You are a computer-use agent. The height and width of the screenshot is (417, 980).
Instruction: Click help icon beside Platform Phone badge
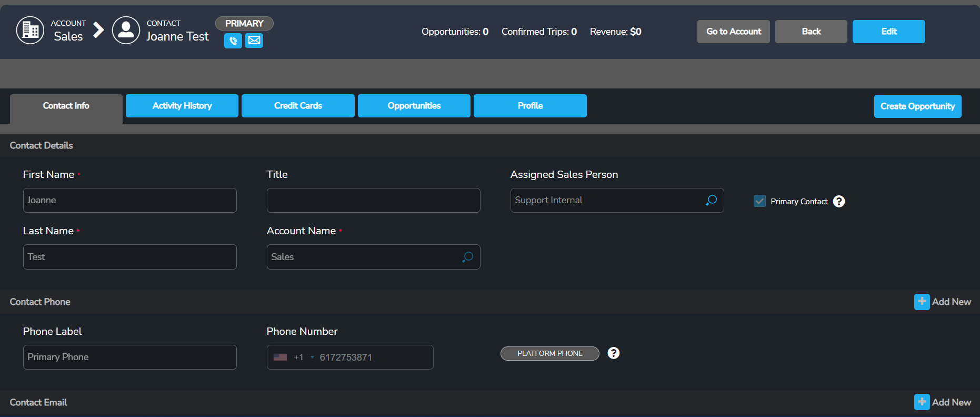[x=613, y=353]
